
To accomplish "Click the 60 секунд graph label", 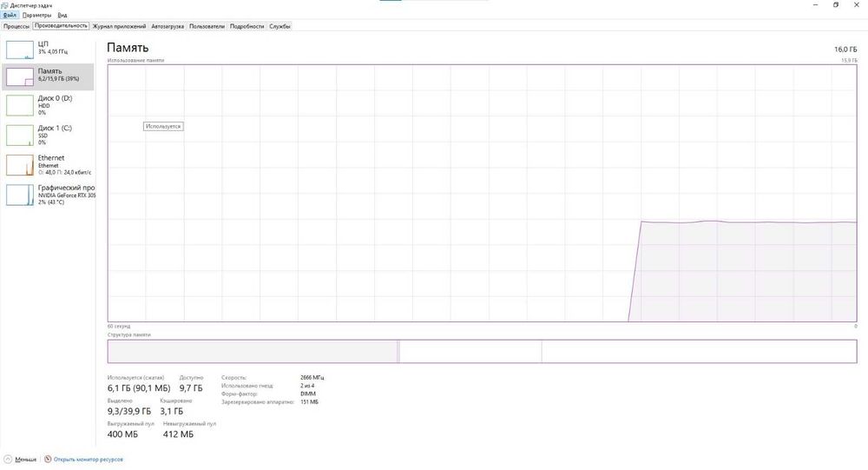I will 118,327.
